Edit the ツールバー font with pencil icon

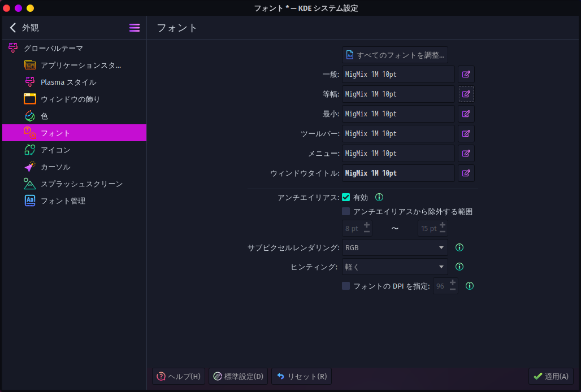click(x=466, y=134)
